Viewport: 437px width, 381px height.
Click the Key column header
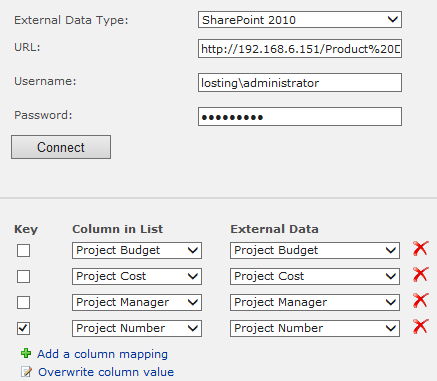(26, 229)
